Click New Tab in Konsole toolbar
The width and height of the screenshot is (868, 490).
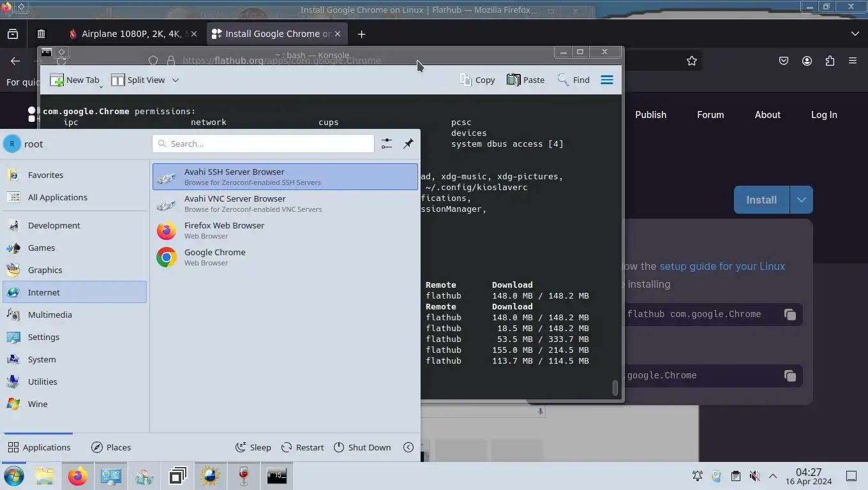coord(75,80)
